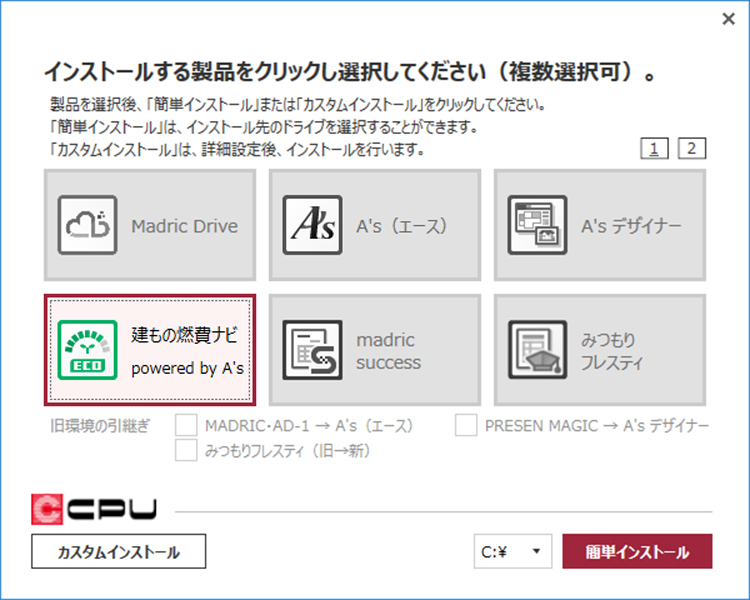Deselect 建もの燃費ナビ powered by A's label
This screenshot has height=600, width=750.
(x=188, y=351)
